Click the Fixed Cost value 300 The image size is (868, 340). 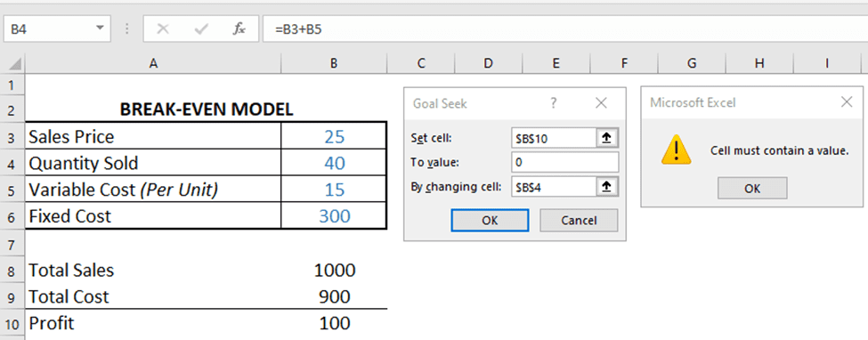point(335,216)
